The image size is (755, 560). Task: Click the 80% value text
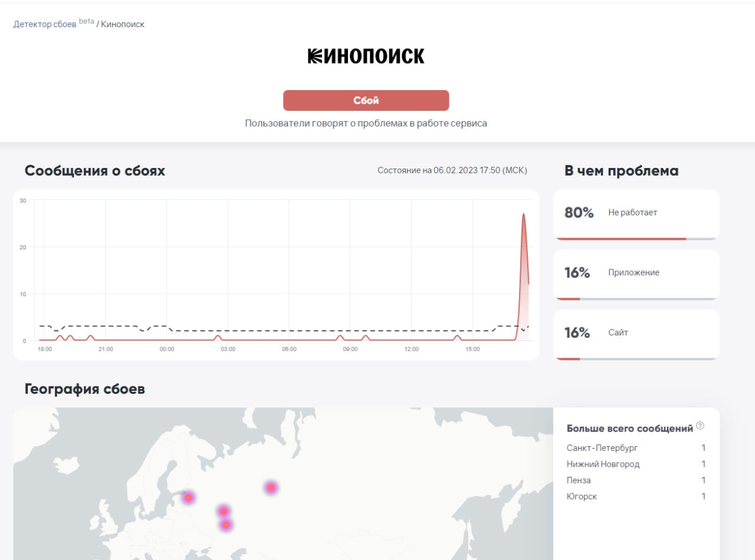579,213
